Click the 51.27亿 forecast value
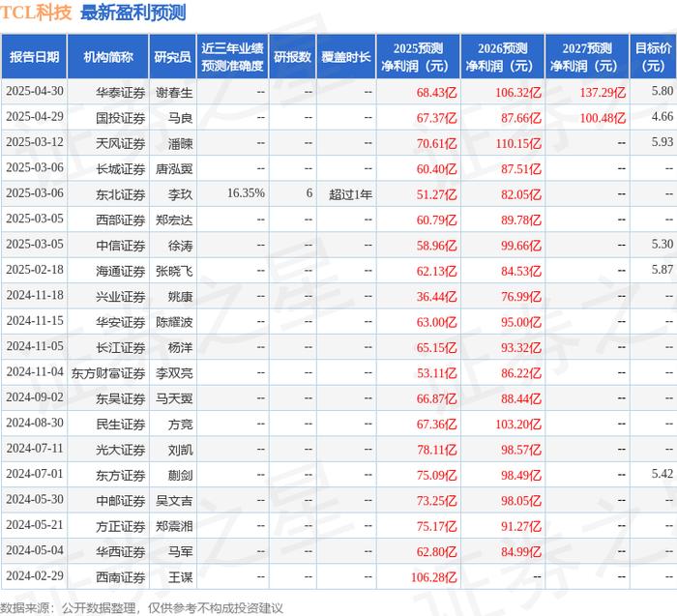Image resolution: width=677 pixels, height=616 pixels. tap(436, 194)
